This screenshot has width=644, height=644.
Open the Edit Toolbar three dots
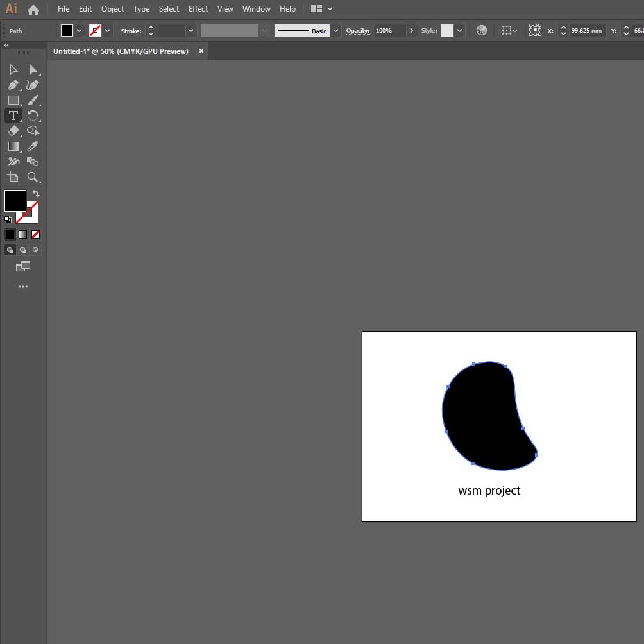tap(23, 287)
